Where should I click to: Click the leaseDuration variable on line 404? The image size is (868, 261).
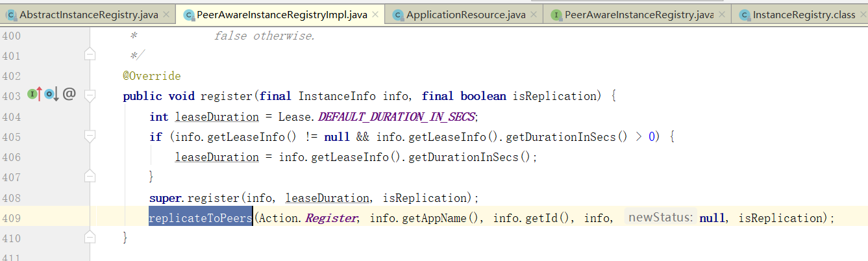tap(217, 117)
